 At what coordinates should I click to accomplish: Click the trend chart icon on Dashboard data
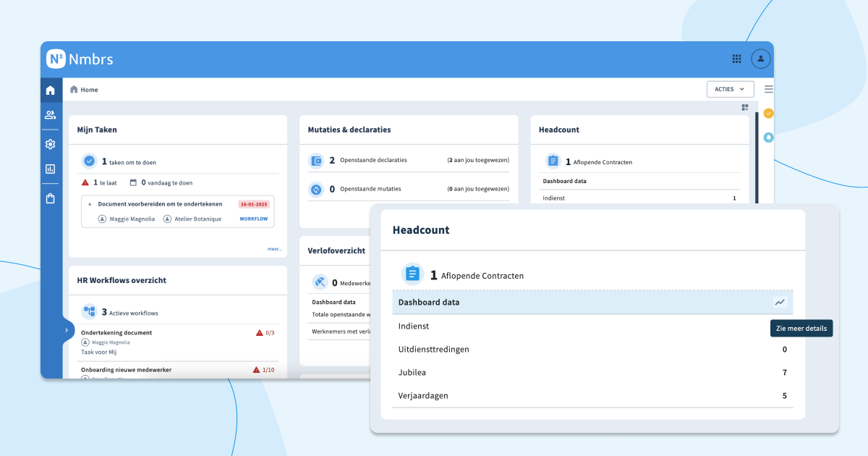(x=779, y=303)
